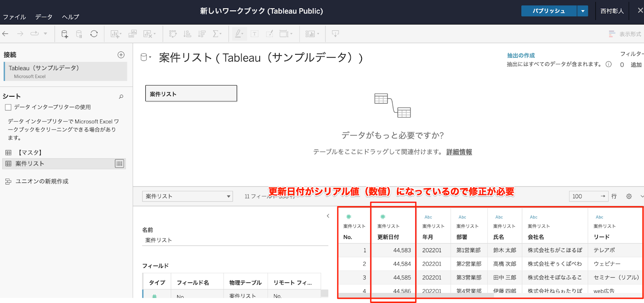Viewport: 644px width, 303px height.
Task: Click ユニオンの新規作成 in the sheets pane
Action: click(42, 182)
